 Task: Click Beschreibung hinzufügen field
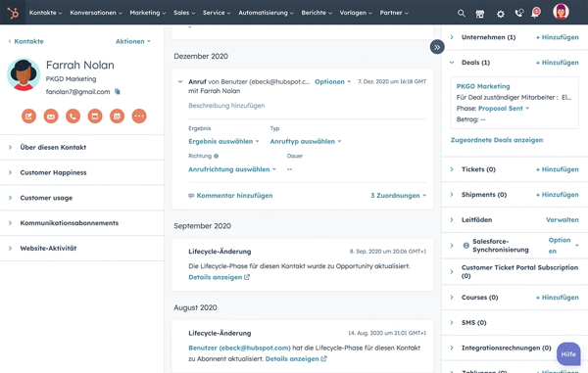(226, 106)
